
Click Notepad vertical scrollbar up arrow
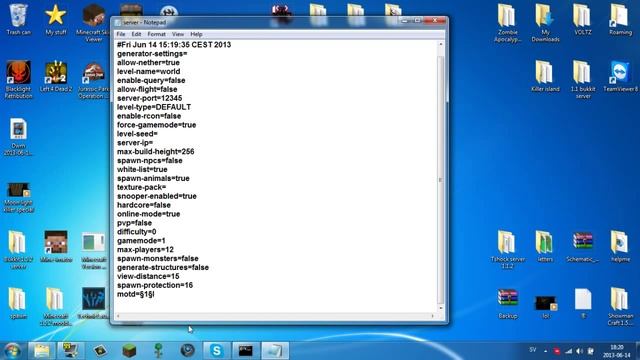point(440,44)
